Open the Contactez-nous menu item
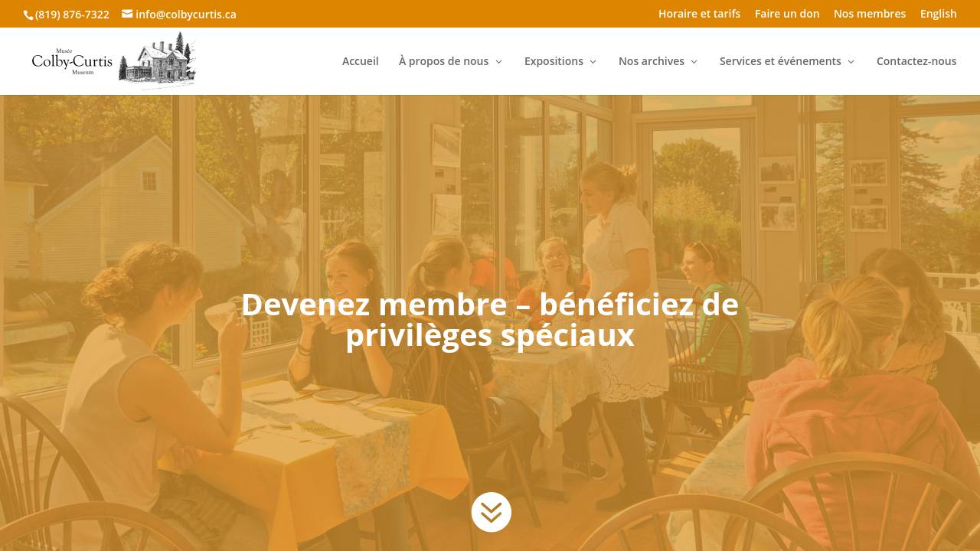The height and width of the screenshot is (551, 980). click(916, 61)
